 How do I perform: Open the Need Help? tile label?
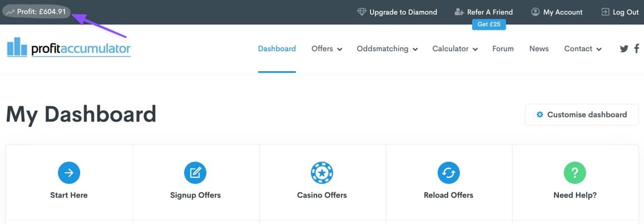tap(575, 195)
